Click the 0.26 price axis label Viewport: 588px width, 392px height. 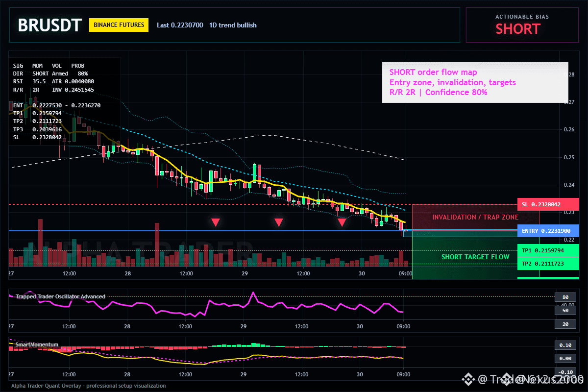point(568,130)
